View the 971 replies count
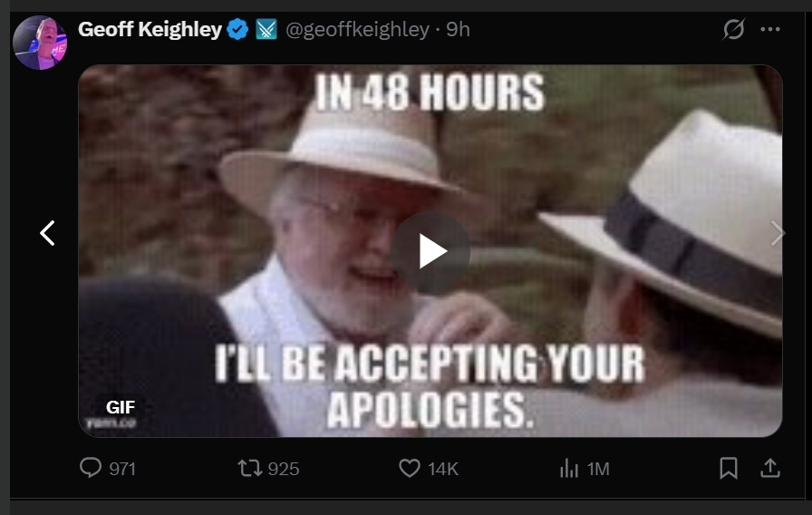The image size is (812, 515). point(122,469)
